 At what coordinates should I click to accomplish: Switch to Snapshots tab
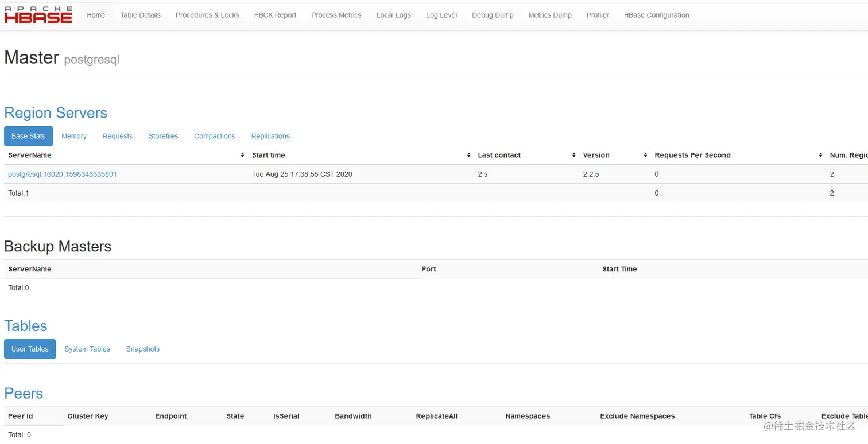coord(143,349)
